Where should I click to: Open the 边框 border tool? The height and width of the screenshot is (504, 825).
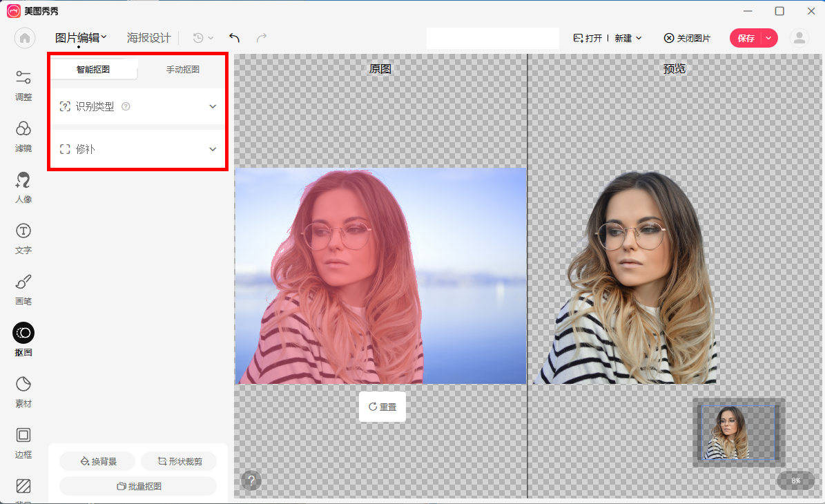click(23, 443)
